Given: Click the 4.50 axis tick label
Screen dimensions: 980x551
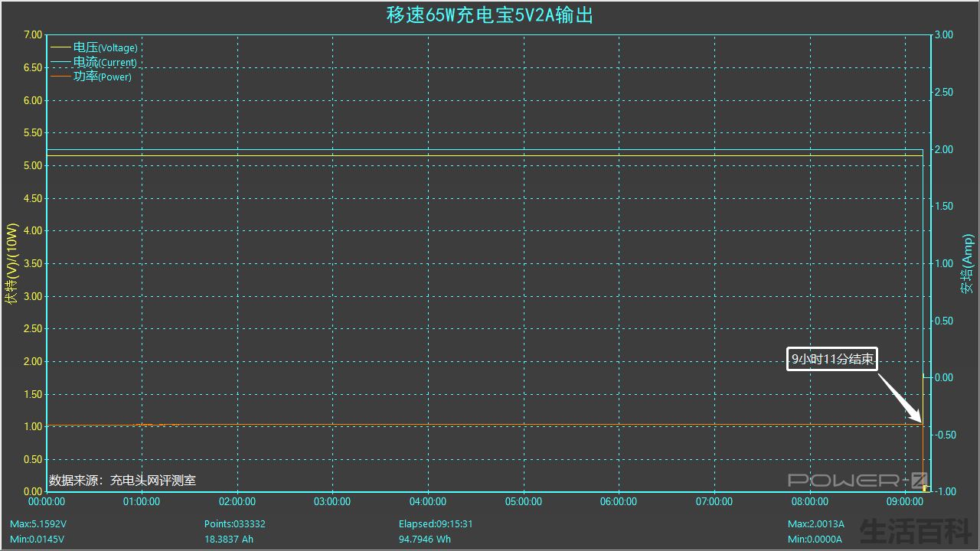Looking at the screenshot, I should point(33,198).
